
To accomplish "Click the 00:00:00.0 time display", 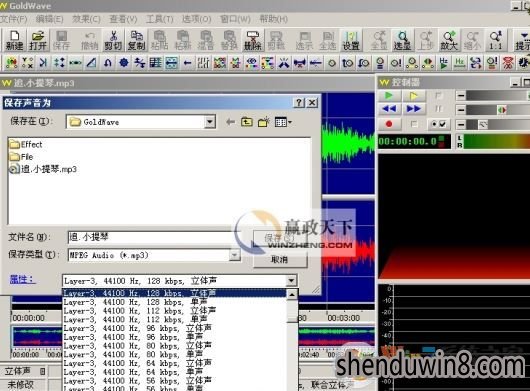I will tap(414, 142).
